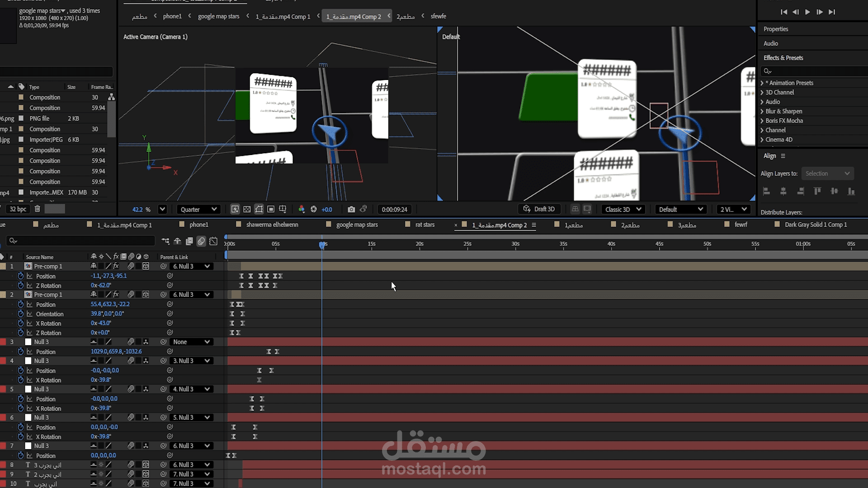
Task: Toggle mask and shape path visibility
Action: pos(259,209)
